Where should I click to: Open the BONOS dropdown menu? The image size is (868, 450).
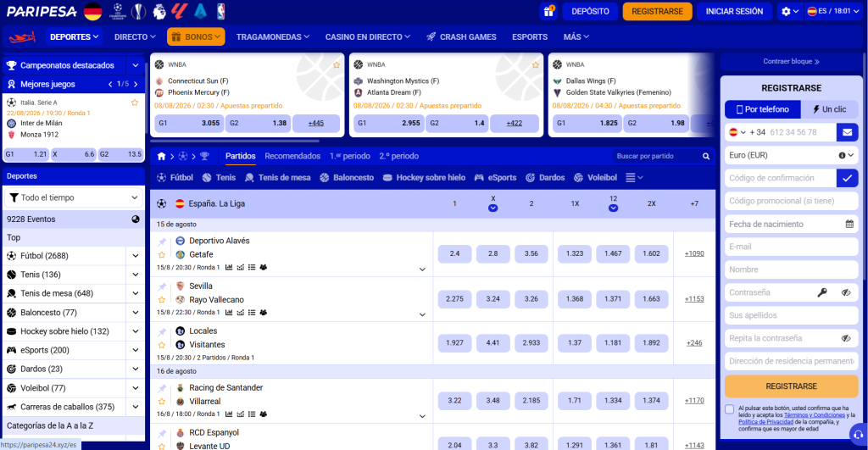[196, 37]
